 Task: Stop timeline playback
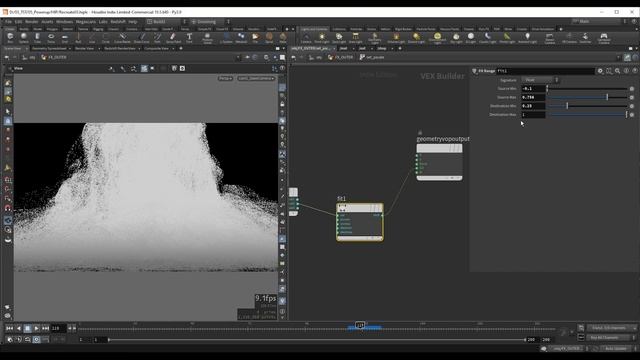coord(27,328)
